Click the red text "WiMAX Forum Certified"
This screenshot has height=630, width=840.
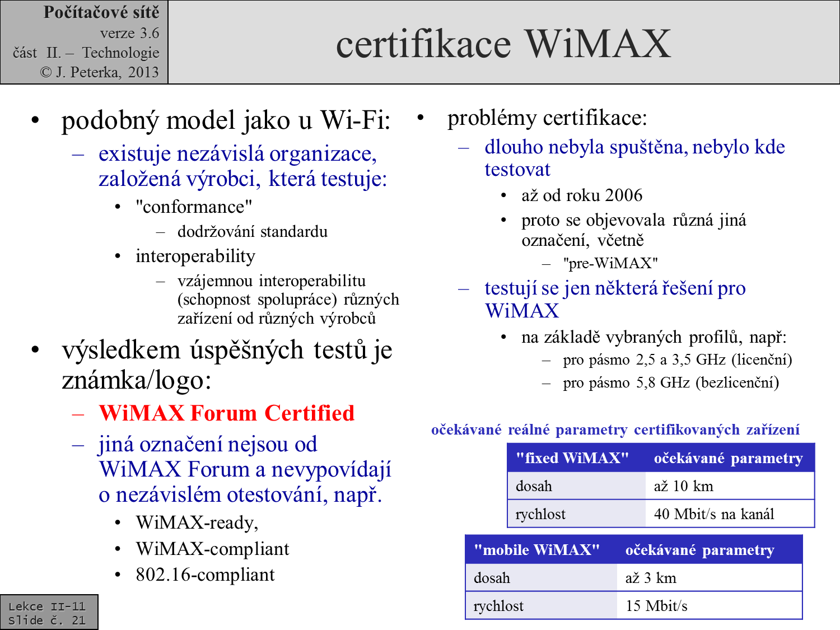tap(227, 413)
